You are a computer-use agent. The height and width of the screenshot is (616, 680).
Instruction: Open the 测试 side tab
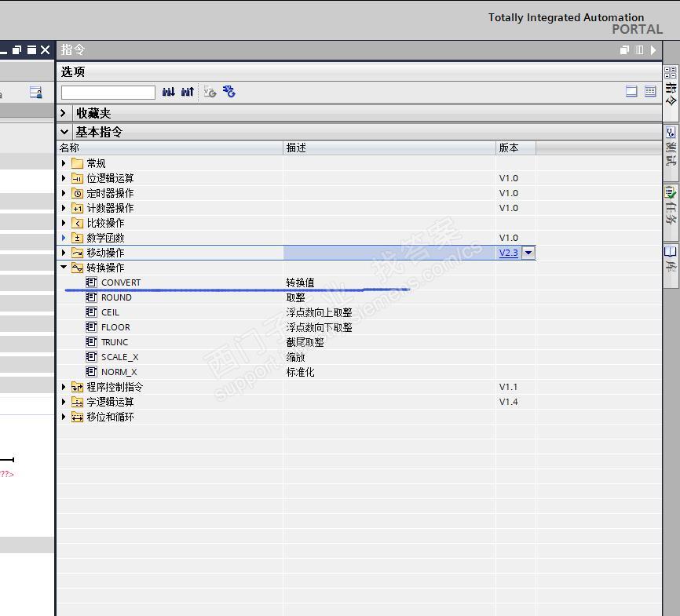(671, 152)
